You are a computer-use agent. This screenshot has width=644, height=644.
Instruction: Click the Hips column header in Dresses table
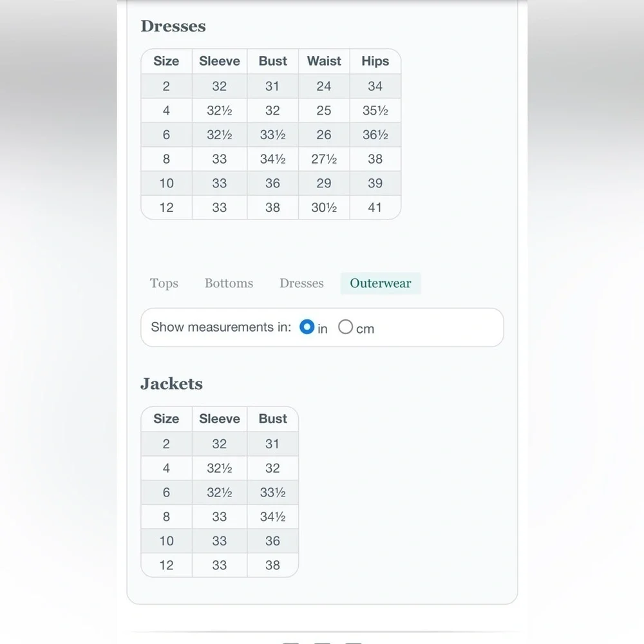375,61
